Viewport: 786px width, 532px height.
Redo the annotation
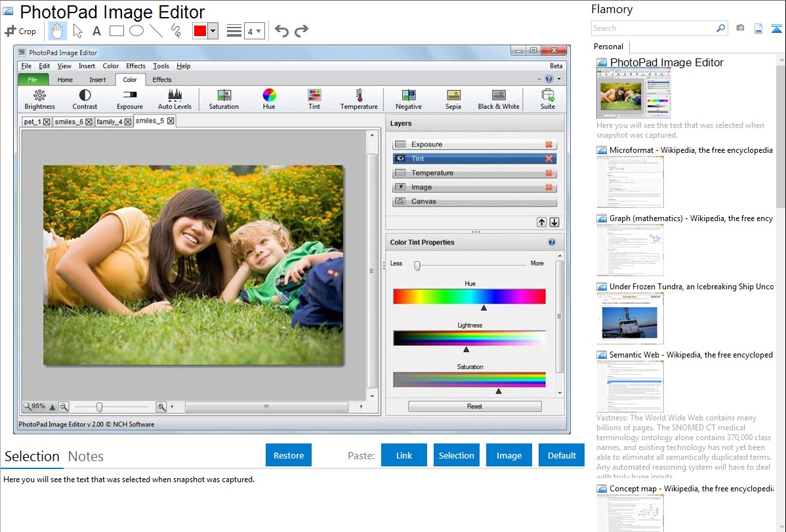301,31
